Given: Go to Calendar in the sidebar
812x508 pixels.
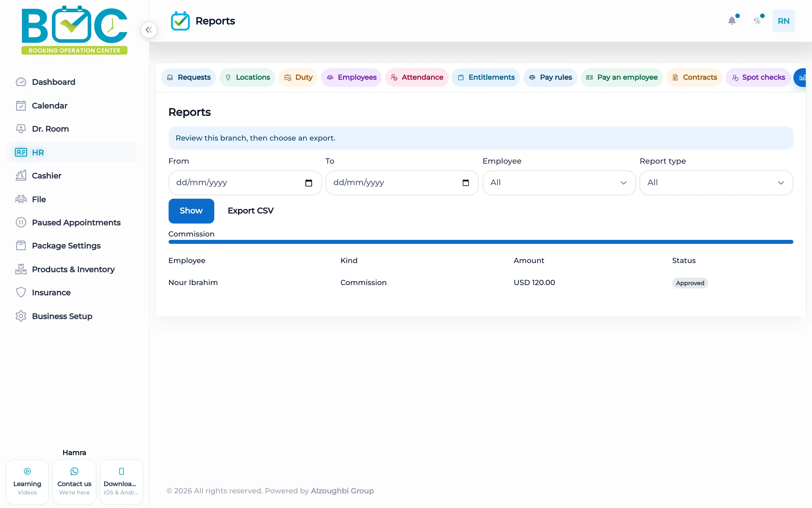Looking at the screenshot, I should tap(71, 106).
